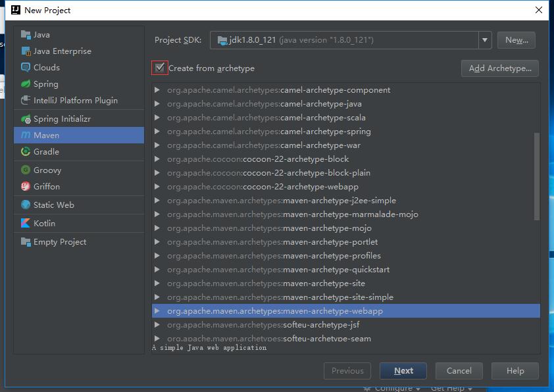Select IntelliJ Platform Plugin project type
554x392 pixels.
(x=75, y=101)
